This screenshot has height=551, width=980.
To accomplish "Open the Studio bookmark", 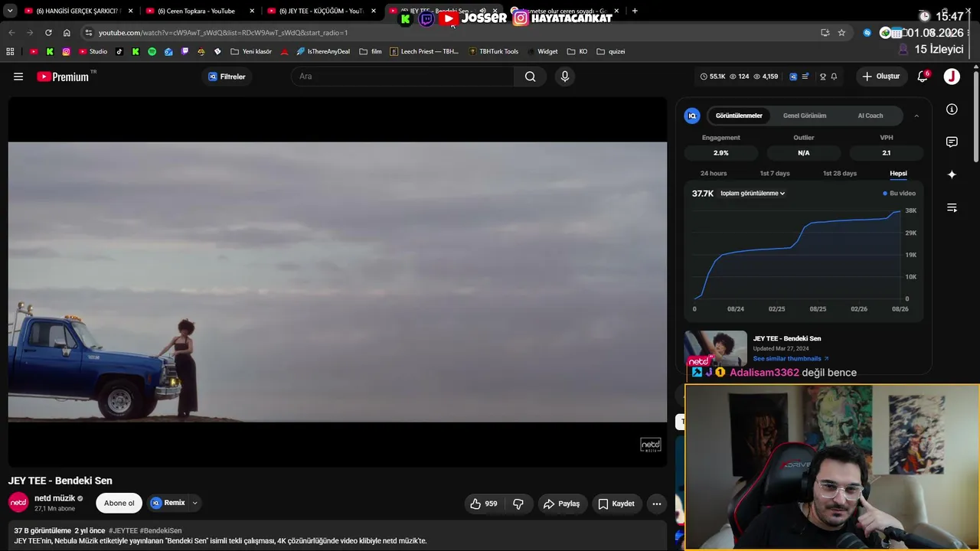I will [93, 51].
